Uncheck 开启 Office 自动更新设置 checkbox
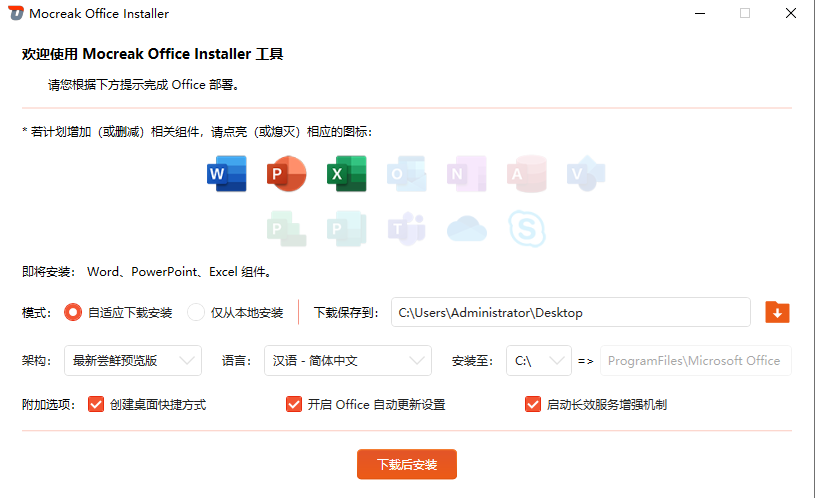The height and width of the screenshot is (498, 815). tap(294, 404)
